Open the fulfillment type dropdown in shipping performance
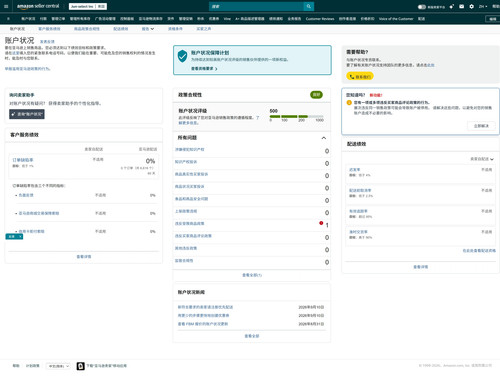Screen dimensions: 500x381 click(482, 159)
